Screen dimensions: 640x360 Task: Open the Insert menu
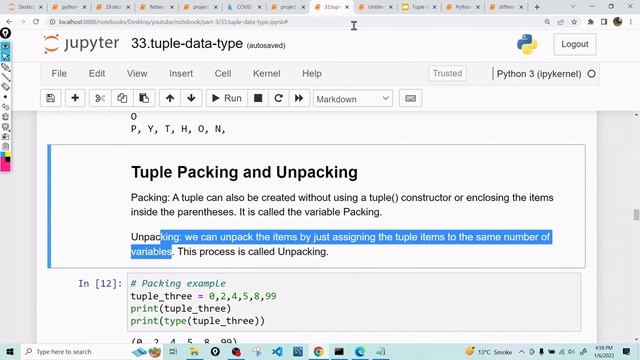181,73
